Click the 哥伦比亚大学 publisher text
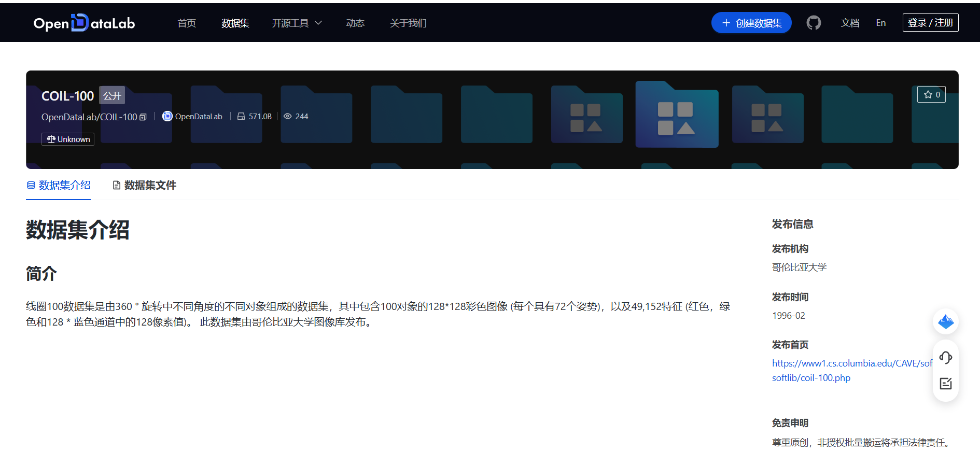Viewport: 980px width, 451px height. click(799, 267)
